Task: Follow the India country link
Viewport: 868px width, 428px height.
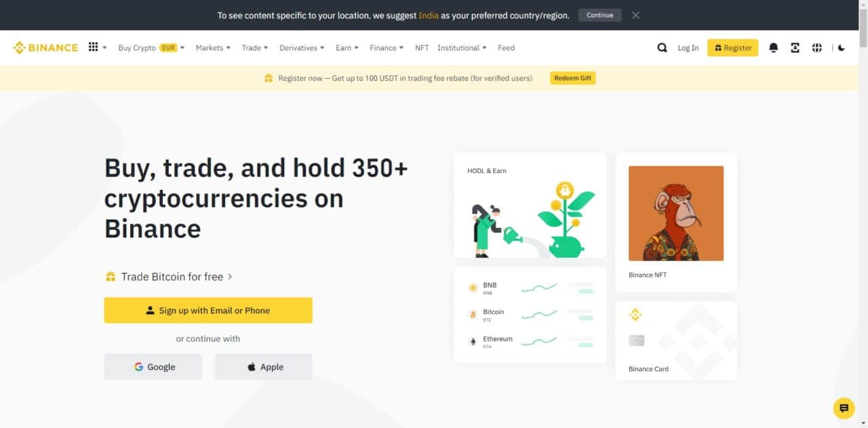Action: click(x=429, y=15)
